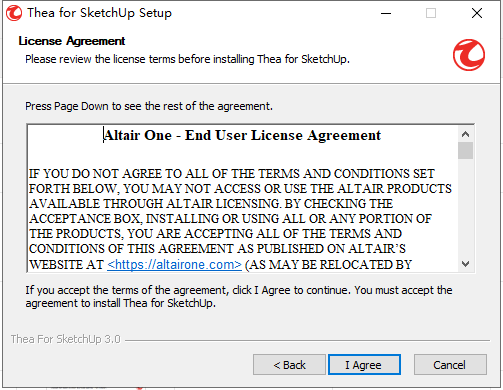The image size is (503, 390).
Task: Click the scrollbar up arrow in the license box
Action: pos(465,134)
